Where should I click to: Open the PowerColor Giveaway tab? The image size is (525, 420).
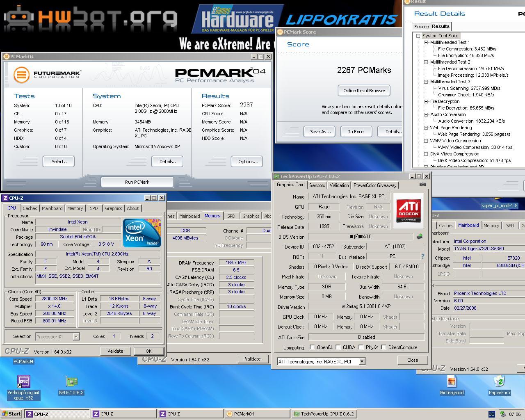tap(375, 185)
